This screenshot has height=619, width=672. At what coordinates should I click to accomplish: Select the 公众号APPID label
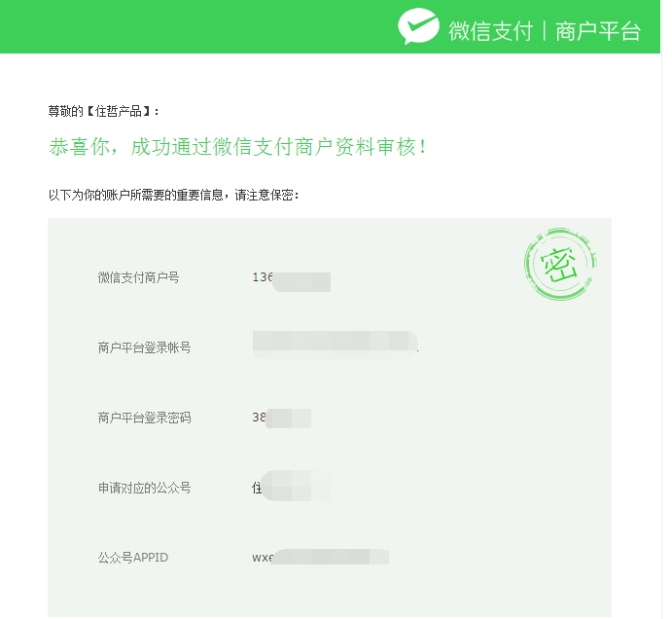[133, 558]
